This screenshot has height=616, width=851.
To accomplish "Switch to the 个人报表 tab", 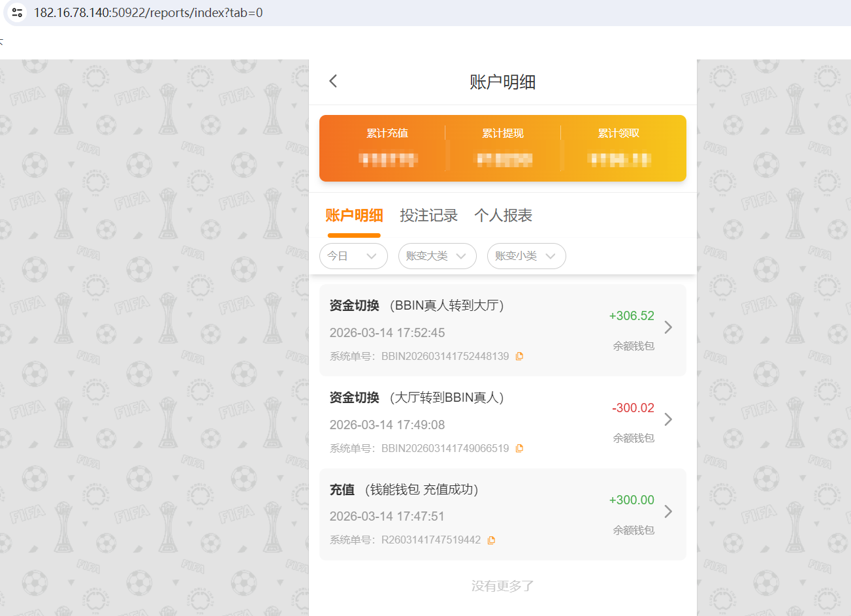I will (503, 215).
